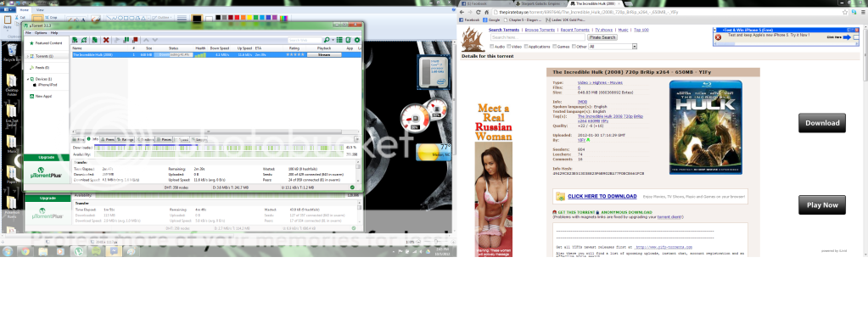Click the Pirate Bay search input field

538,37
